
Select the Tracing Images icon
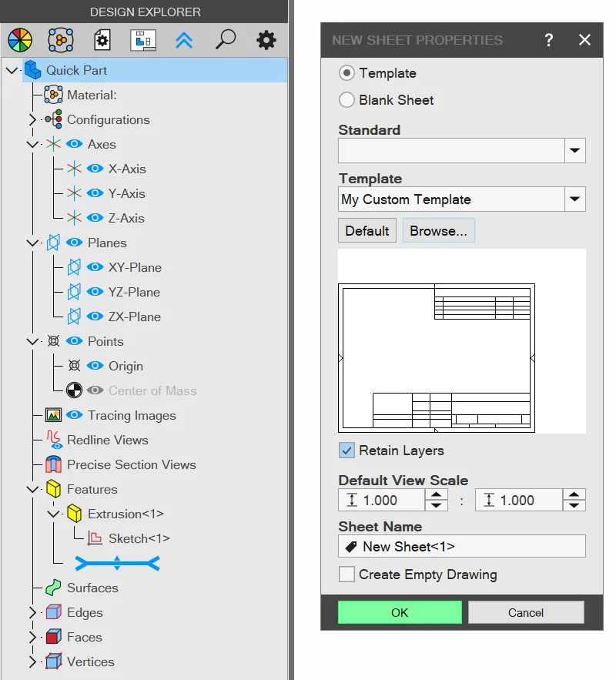(54, 415)
